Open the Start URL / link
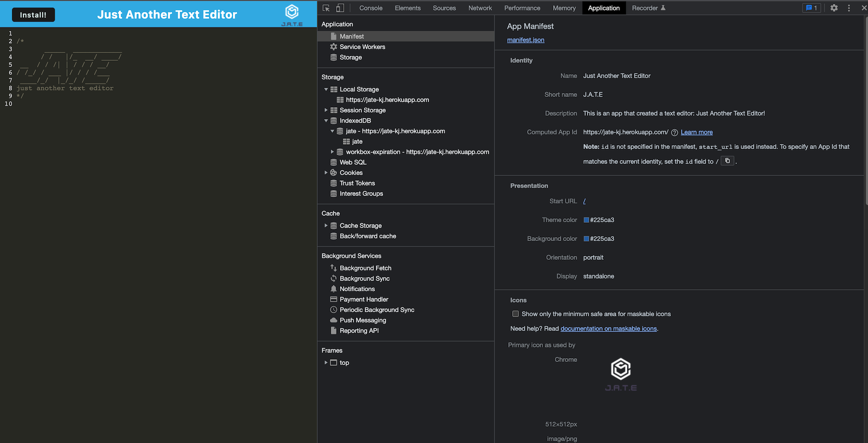 pos(584,201)
